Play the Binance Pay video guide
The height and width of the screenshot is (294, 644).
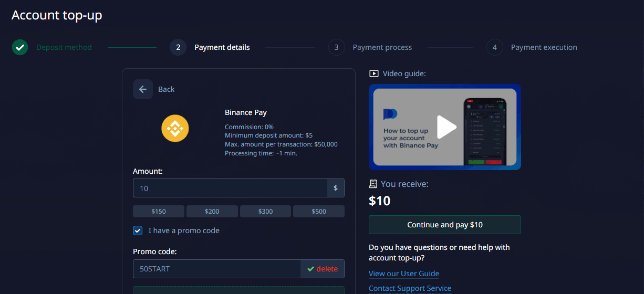pos(446,127)
